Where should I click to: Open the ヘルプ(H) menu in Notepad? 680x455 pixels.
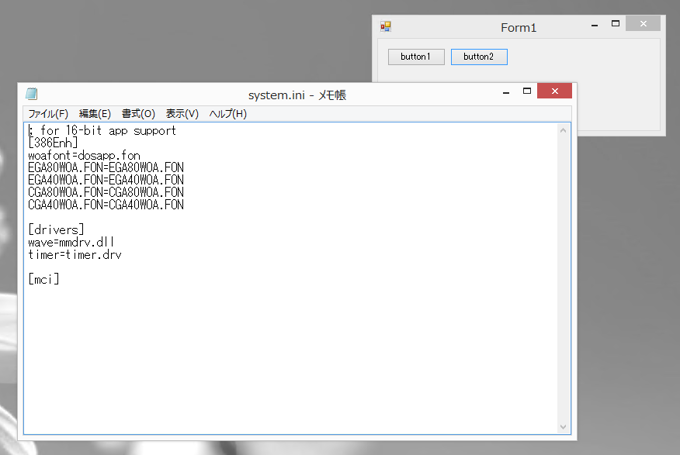228,114
